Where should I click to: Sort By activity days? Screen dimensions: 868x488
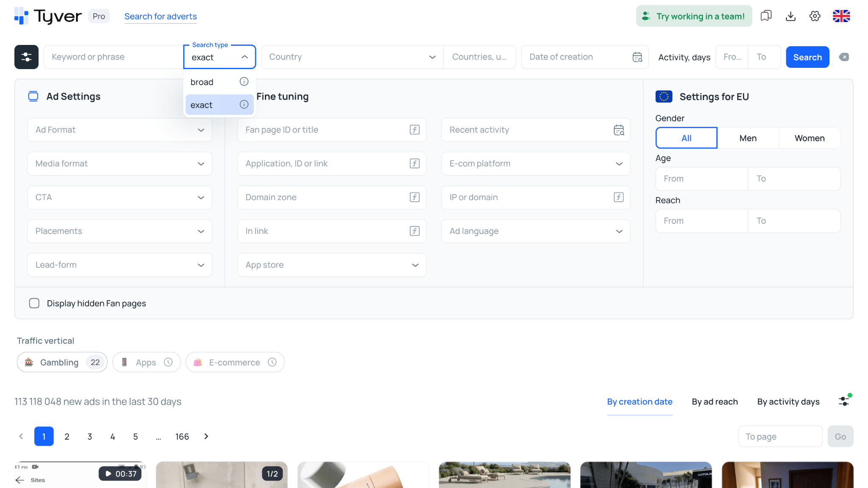coord(788,402)
